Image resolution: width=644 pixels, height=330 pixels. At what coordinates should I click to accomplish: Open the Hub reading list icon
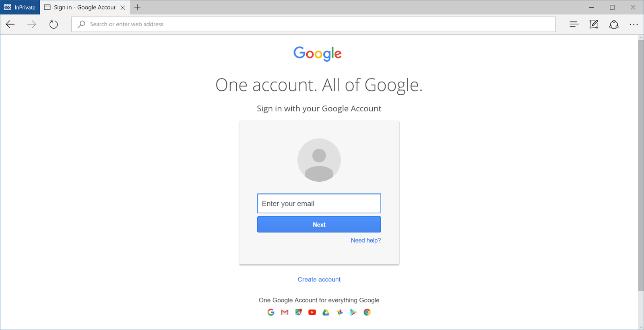click(x=574, y=24)
